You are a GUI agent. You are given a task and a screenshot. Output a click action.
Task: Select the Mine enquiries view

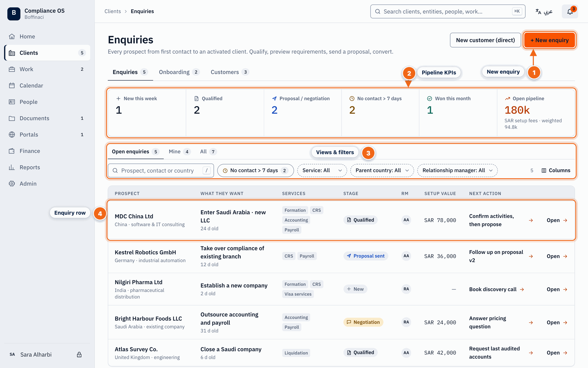point(179,152)
